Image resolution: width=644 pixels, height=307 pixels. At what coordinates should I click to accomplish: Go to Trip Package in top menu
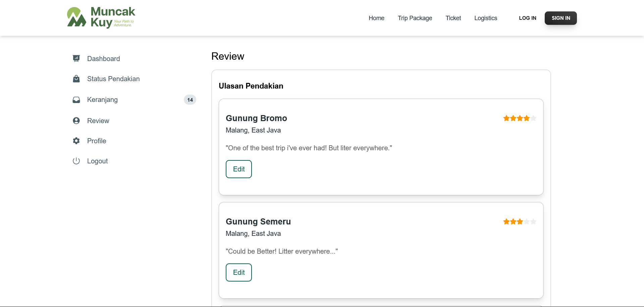415,18
